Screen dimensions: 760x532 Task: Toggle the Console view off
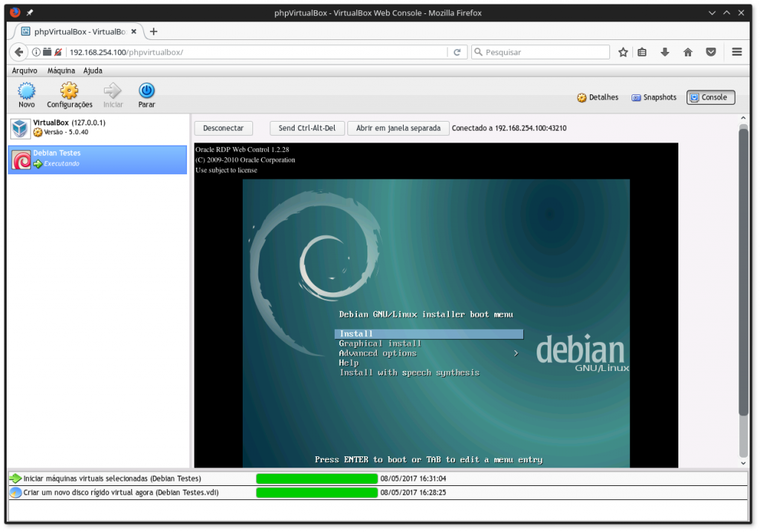(710, 97)
